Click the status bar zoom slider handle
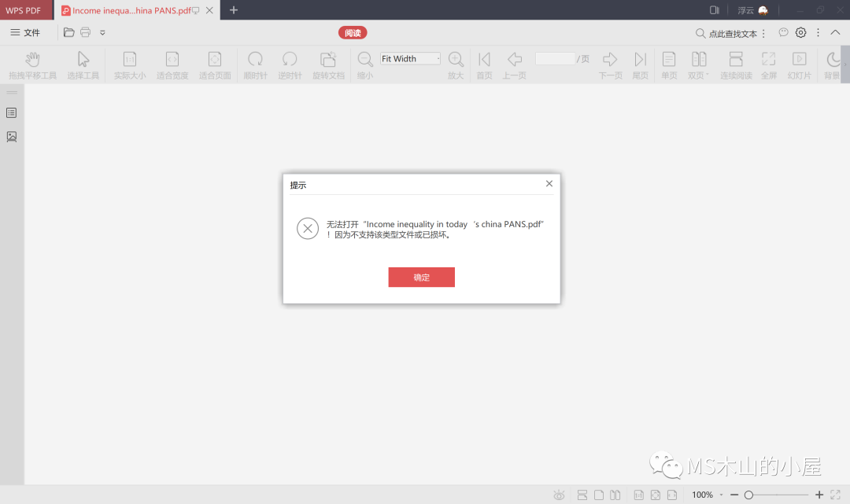 (x=748, y=495)
